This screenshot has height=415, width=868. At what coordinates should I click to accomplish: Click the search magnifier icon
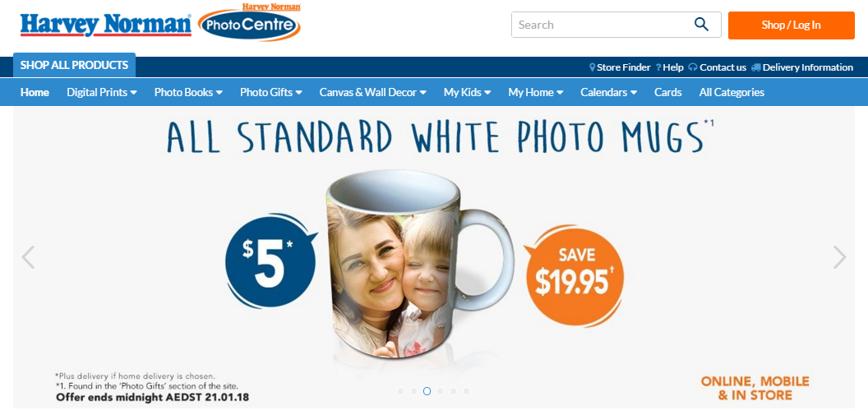click(x=701, y=25)
